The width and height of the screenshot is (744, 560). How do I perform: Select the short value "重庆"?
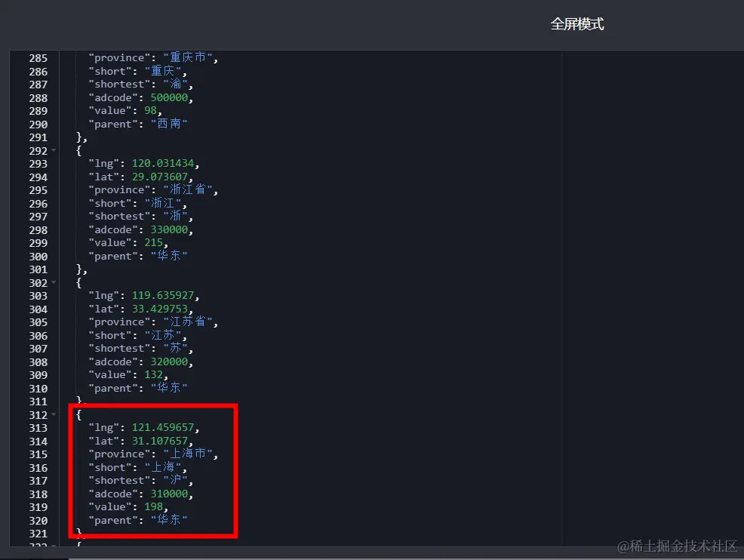tap(163, 71)
